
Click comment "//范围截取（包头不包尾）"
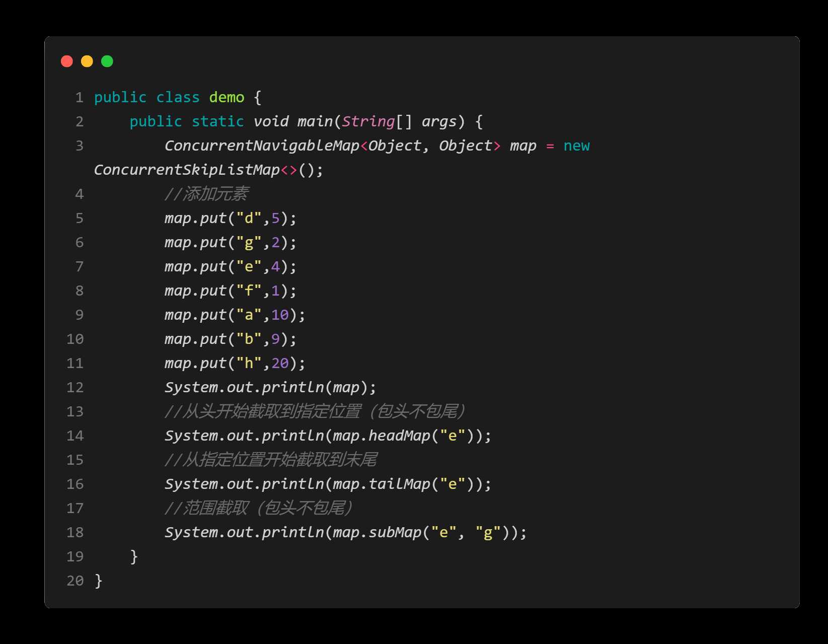click(259, 508)
